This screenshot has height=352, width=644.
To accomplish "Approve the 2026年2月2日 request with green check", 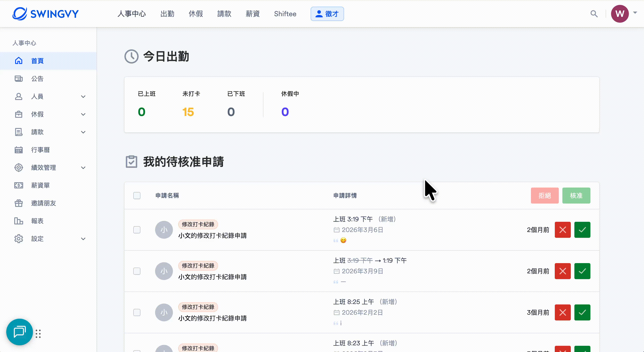I will (x=582, y=312).
